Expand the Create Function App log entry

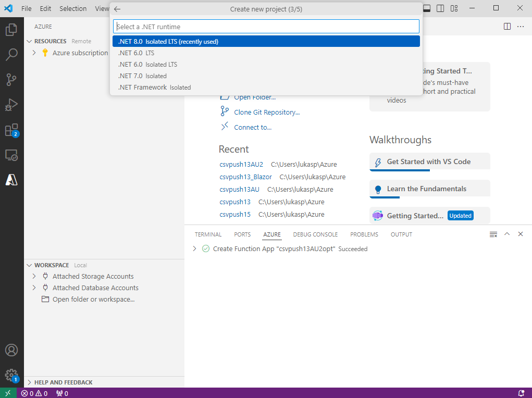[x=195, y=249]
